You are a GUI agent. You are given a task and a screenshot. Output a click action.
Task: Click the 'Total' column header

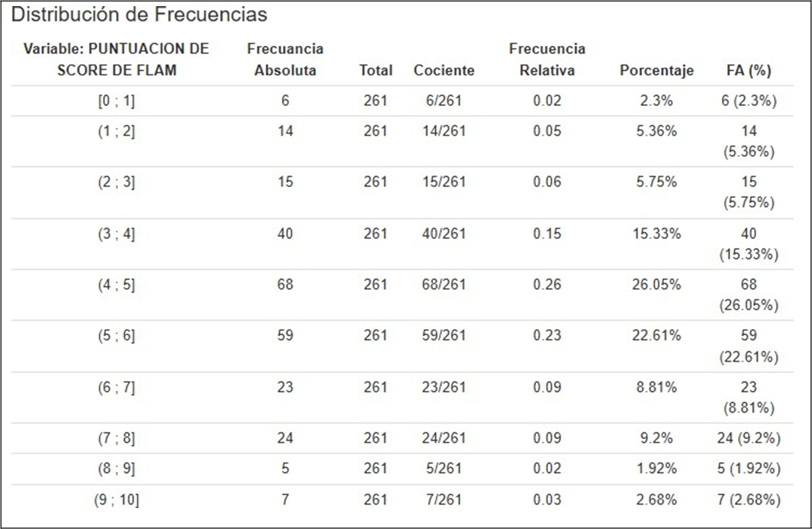click(376, 70)
